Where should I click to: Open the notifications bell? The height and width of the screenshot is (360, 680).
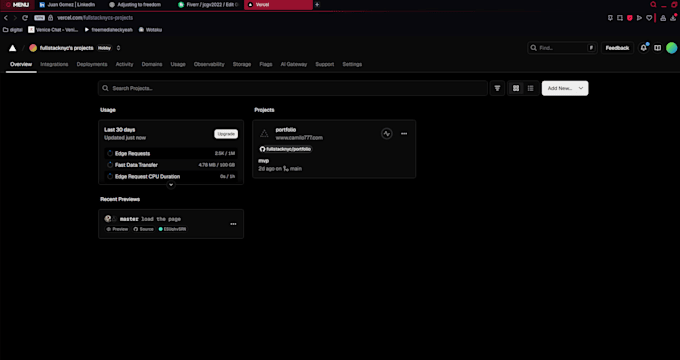tap(644, 48)
